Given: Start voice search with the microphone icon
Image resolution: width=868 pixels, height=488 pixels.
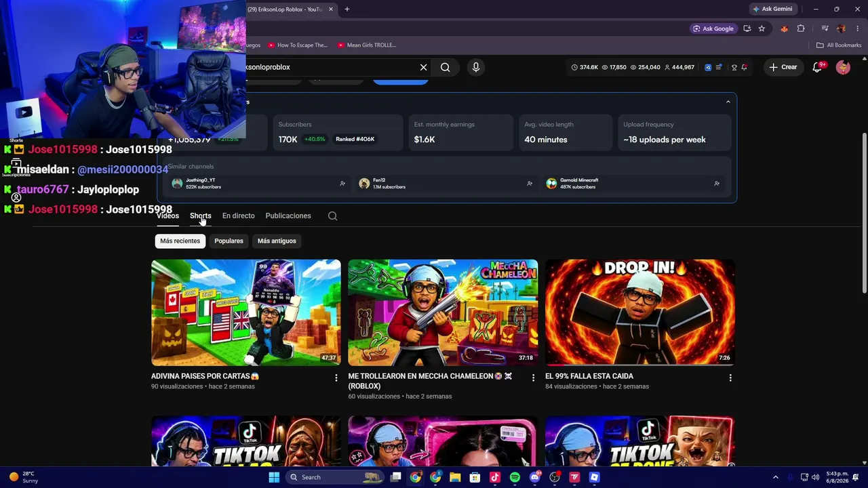Looking at the screenshot, I should [475, 67].
